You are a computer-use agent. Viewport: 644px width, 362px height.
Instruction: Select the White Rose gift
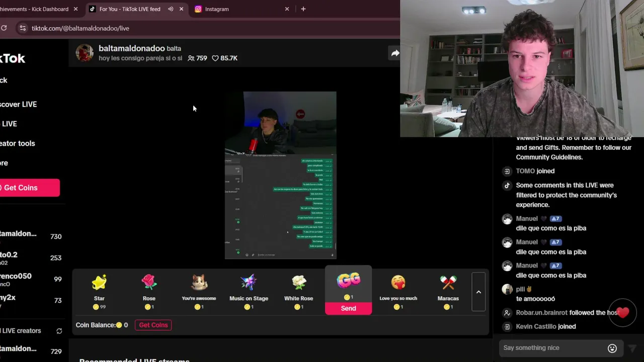click(298, 292)
